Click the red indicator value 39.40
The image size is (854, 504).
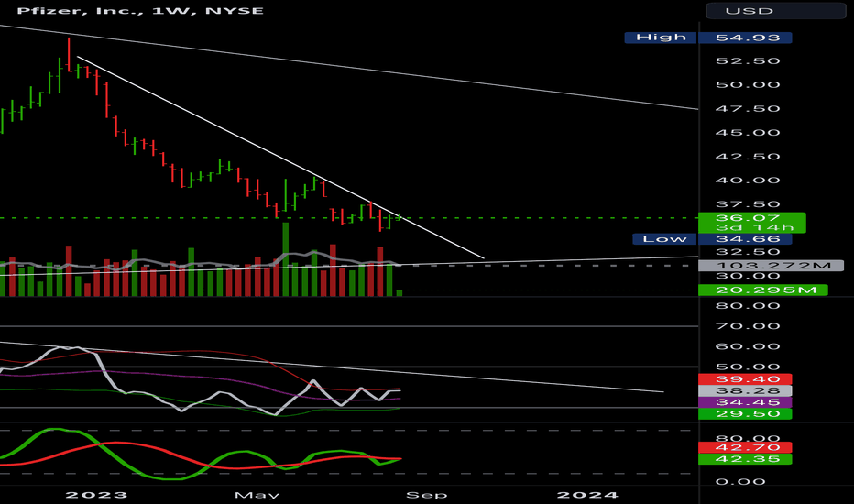(745, 379)
